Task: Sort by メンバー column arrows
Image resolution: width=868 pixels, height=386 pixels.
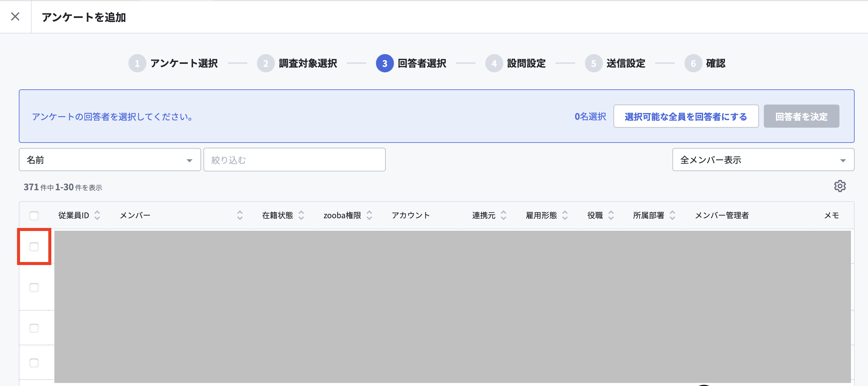Action: (x=240, y=215)
